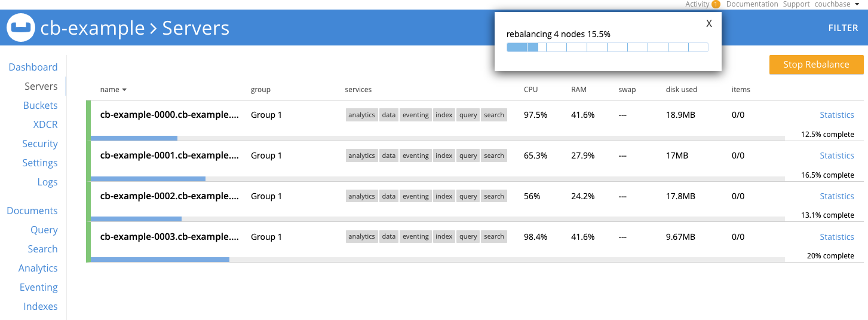Click the 20% complete progress bar

coord(437,260)
